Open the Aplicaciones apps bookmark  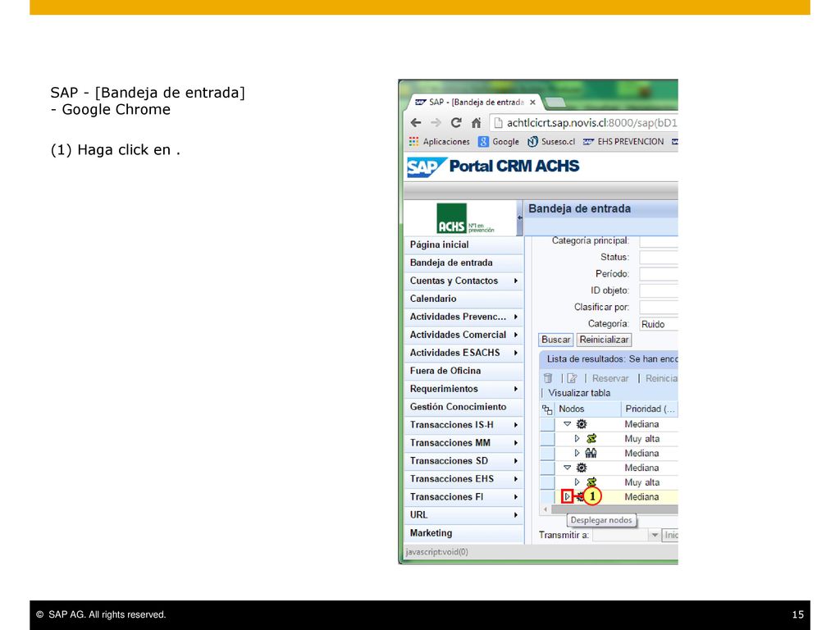tap(440, 141)
